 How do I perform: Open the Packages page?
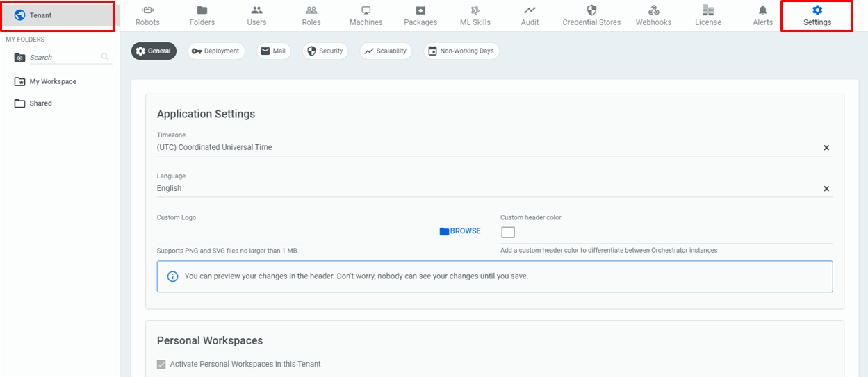tap(420, 15)
